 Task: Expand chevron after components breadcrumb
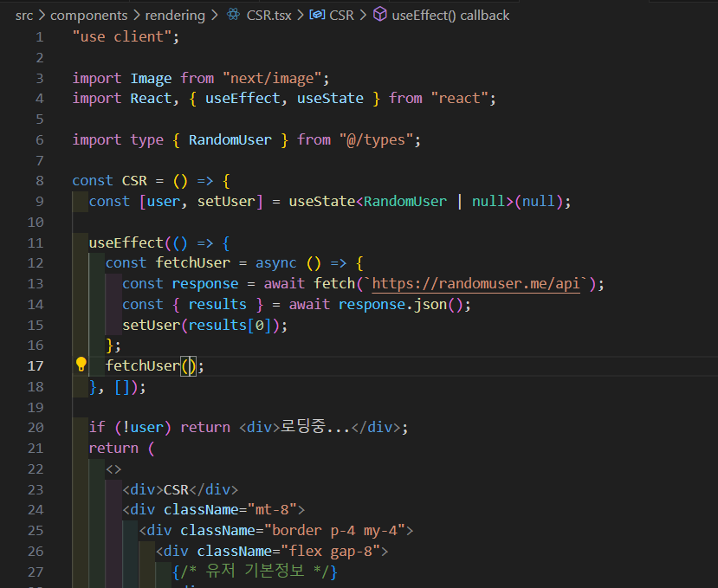click(137, 15)
